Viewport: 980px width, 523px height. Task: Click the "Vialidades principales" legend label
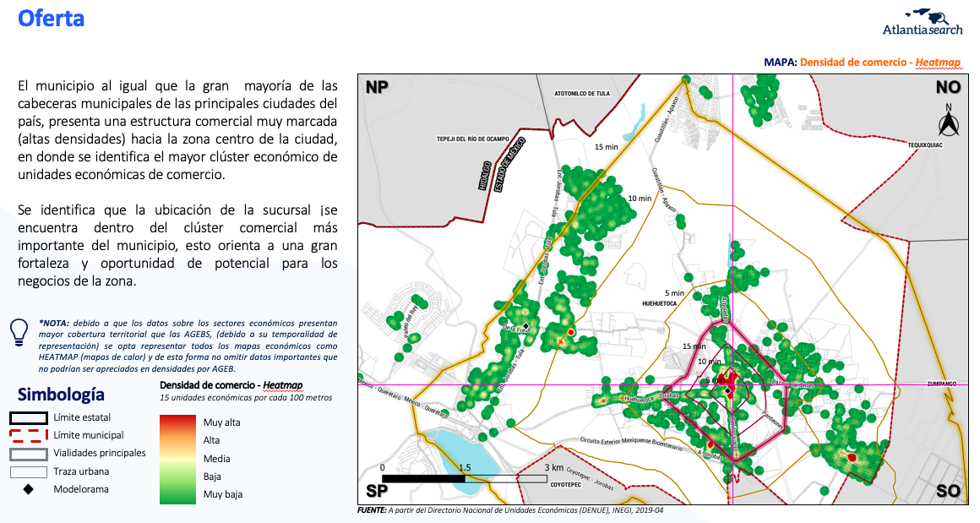coord(100,453)
